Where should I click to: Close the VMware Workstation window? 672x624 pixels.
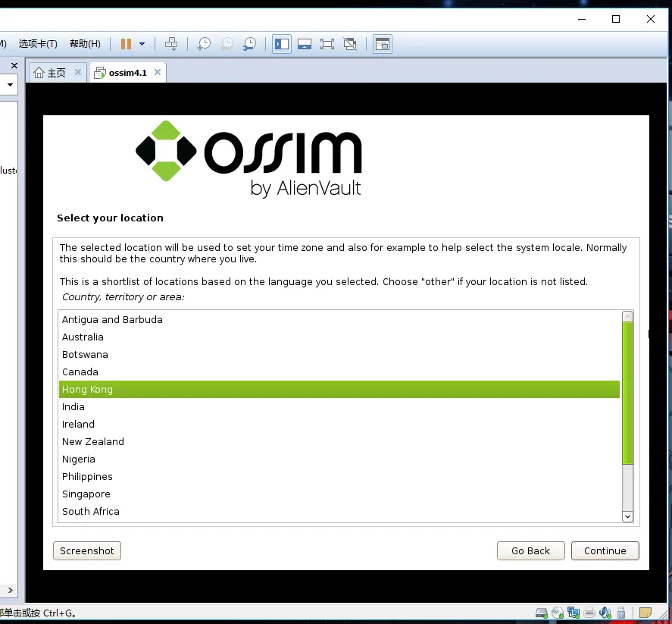(x=651, y=19)
